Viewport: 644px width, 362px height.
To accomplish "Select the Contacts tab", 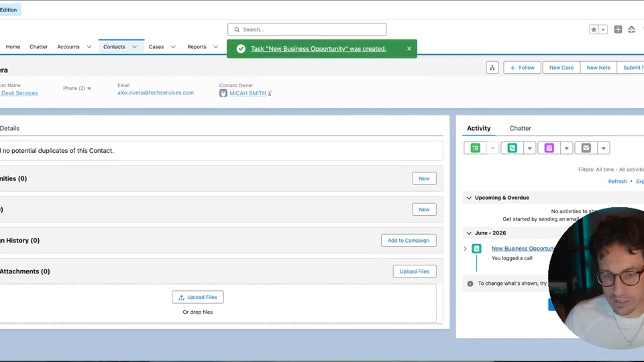I will click(114, 47).
